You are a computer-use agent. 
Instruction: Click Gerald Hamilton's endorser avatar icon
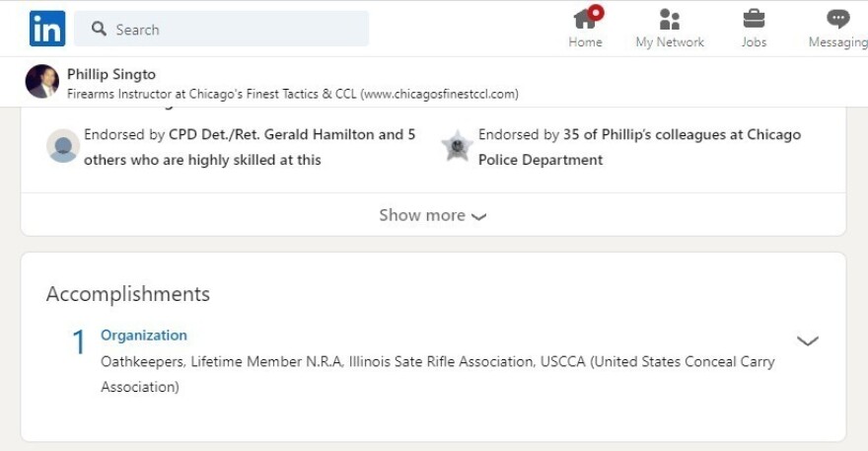coord(63,146)
